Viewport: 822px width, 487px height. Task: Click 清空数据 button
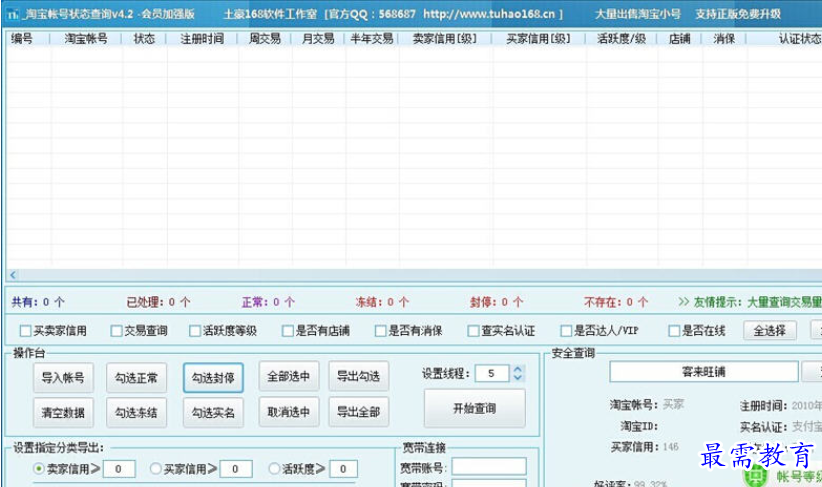pyautogui.click(x=63, y=413)
